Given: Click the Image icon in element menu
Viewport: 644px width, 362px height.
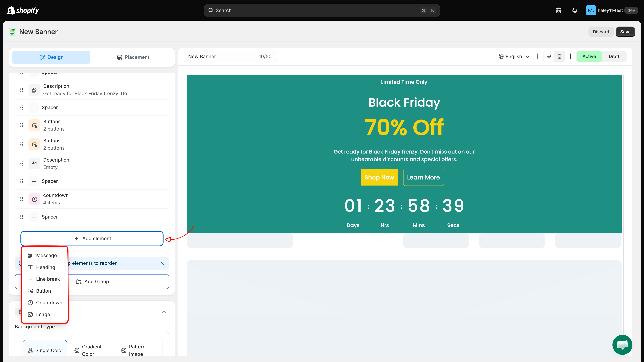Looking at the screenshot, I should (x=30, y=315).
